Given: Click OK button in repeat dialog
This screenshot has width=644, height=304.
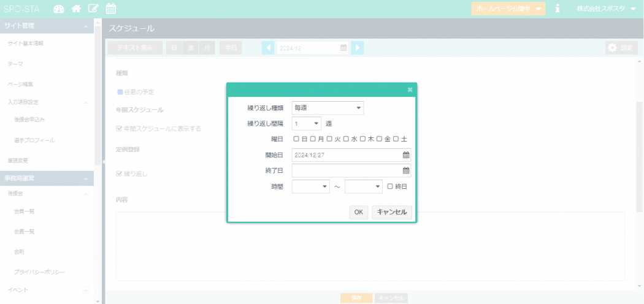Looking at the screenshot, I should (x=359, y=212).
